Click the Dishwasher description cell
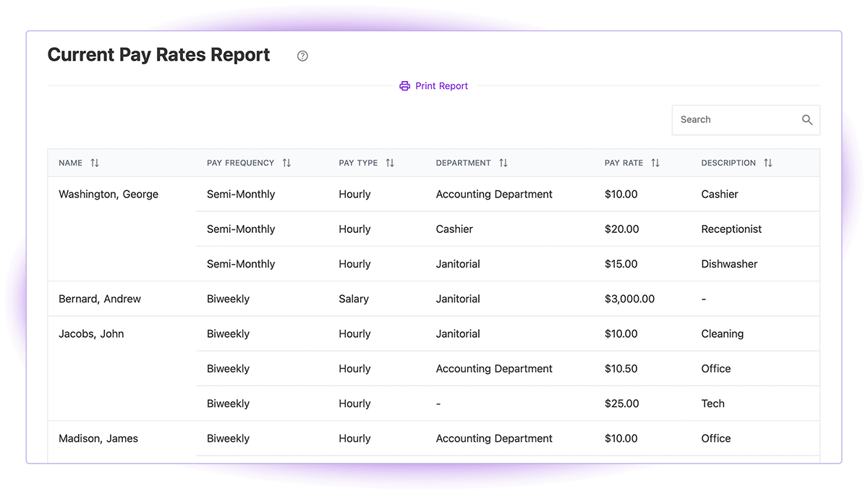The width and height of the screenshot is (868, 494). (729, 264)
